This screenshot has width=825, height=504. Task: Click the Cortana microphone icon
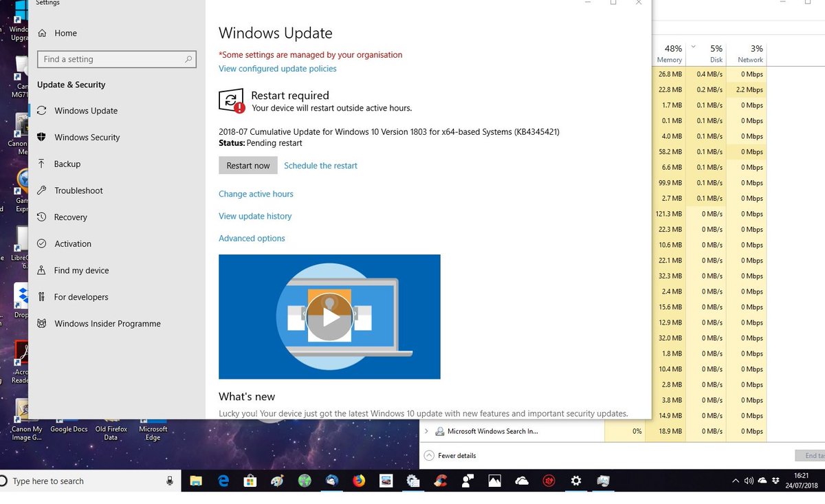point(170,481)
